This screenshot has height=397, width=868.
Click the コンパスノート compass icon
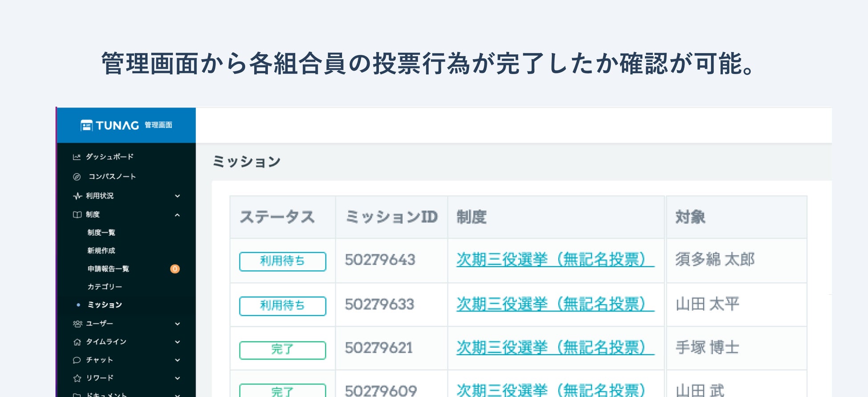[x=77, y=176]
